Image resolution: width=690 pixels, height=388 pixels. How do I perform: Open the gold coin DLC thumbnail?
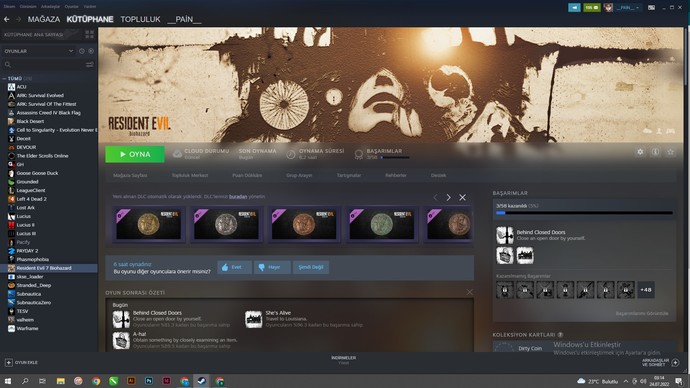tap(148, 224)
